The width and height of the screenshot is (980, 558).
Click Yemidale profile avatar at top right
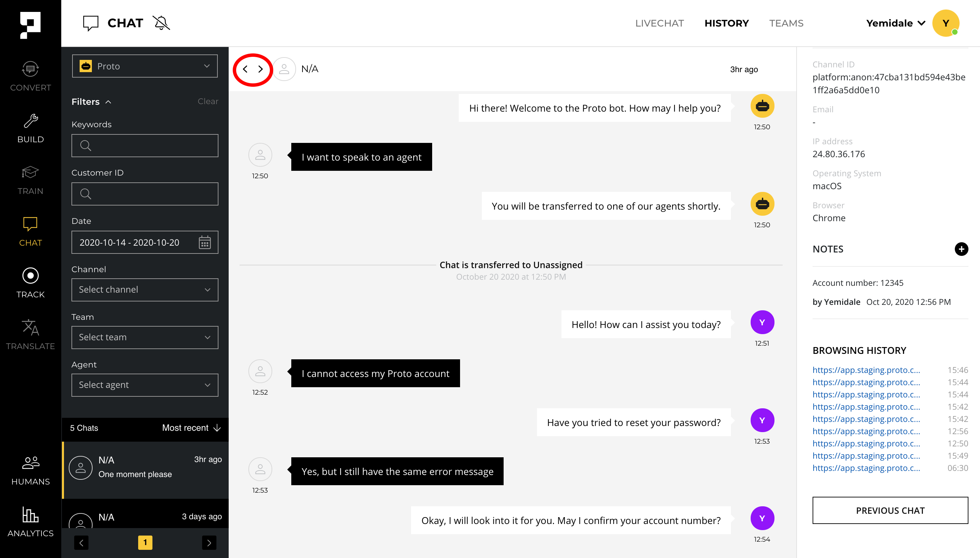(946, 23)
